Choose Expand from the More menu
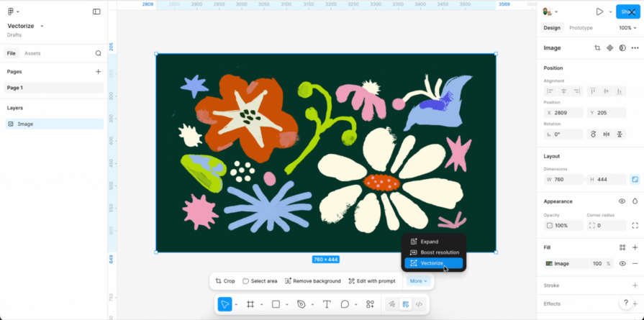The height and width of the screenshot is (320, 644). click(434, 242)
